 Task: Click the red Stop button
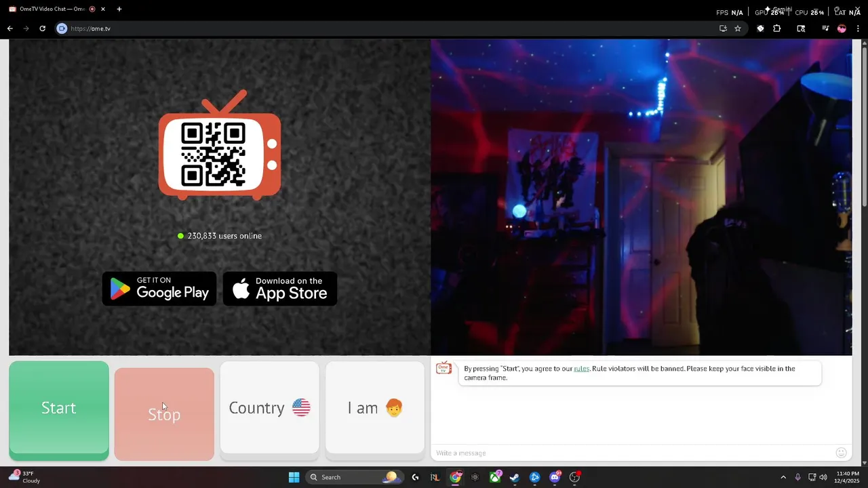tap(164, 414)
